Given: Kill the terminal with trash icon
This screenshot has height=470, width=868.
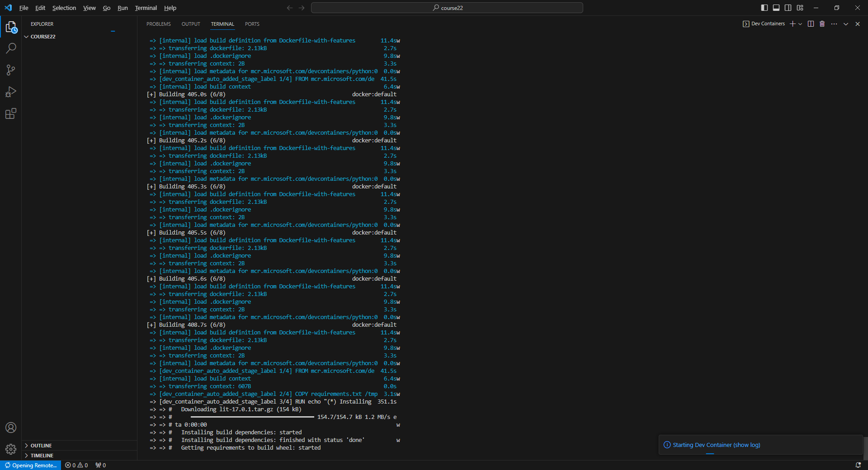Looking at the screenshot, I should coord(822,24).
